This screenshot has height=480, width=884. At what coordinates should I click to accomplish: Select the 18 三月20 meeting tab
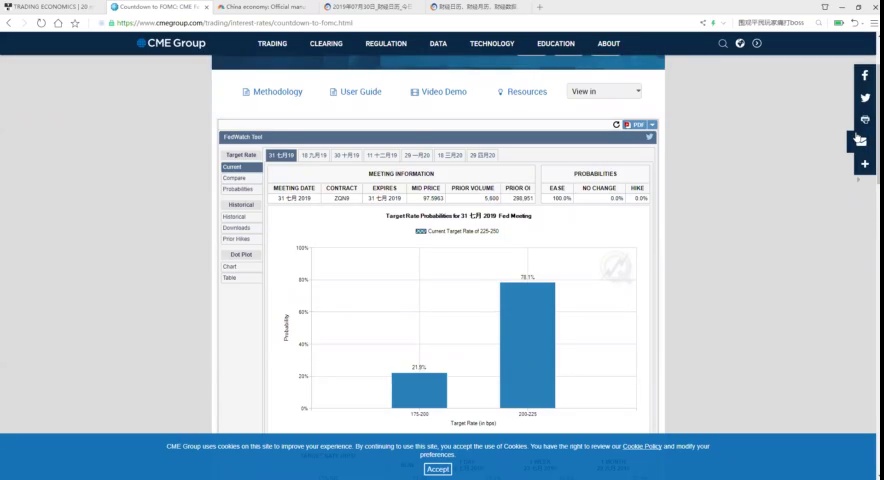tap(450, 155)
